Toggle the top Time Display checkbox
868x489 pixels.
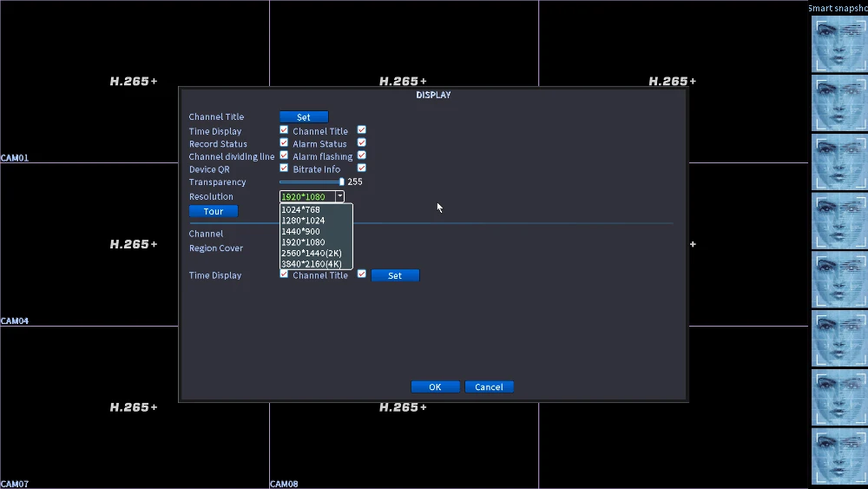[x=284, y=129]
